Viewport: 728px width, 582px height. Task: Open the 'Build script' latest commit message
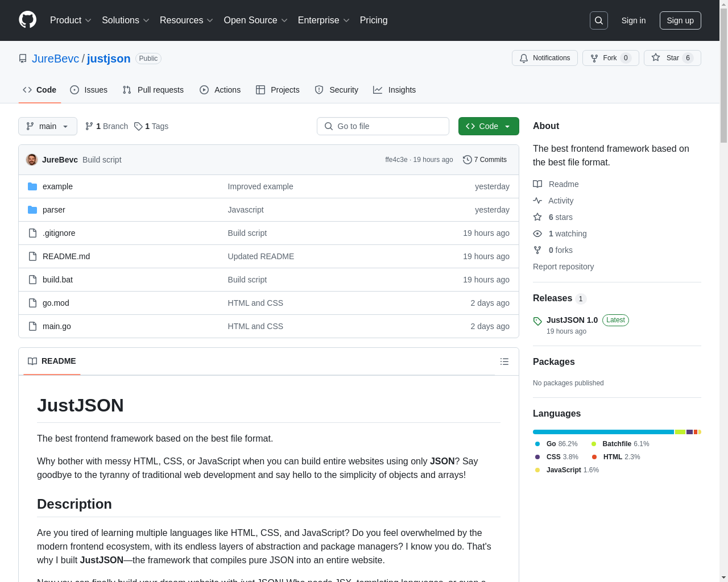(102, 160)
